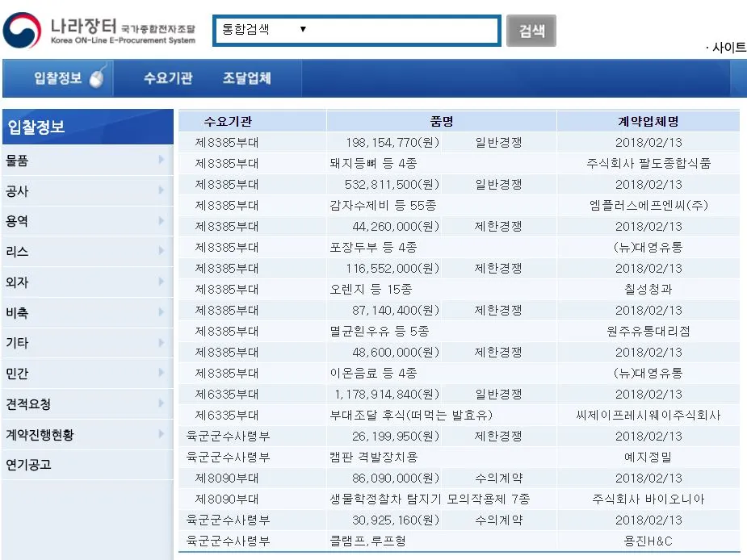Open the 리스 sidebar menu
This screenshot has height=560, width=747.
click(88, 252)
